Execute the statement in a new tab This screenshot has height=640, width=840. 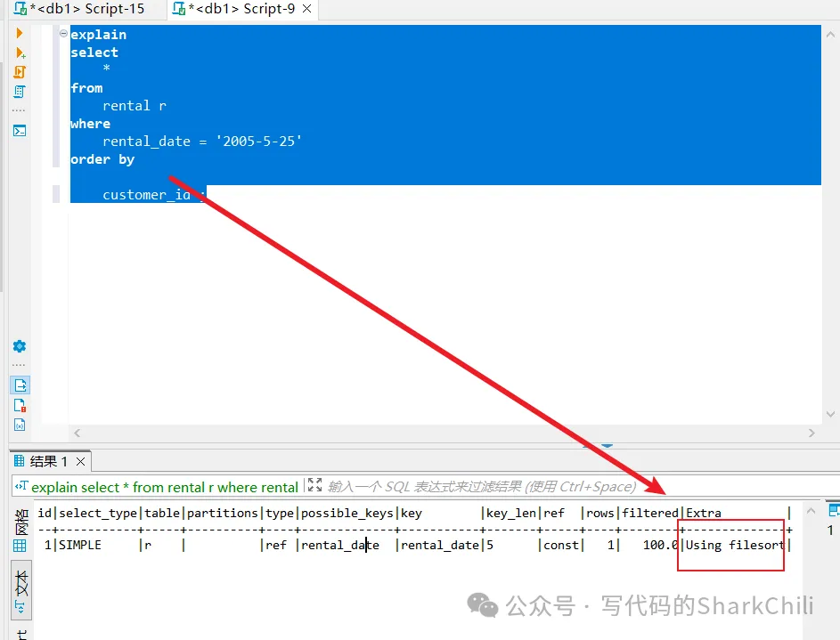tap(20, 53)
